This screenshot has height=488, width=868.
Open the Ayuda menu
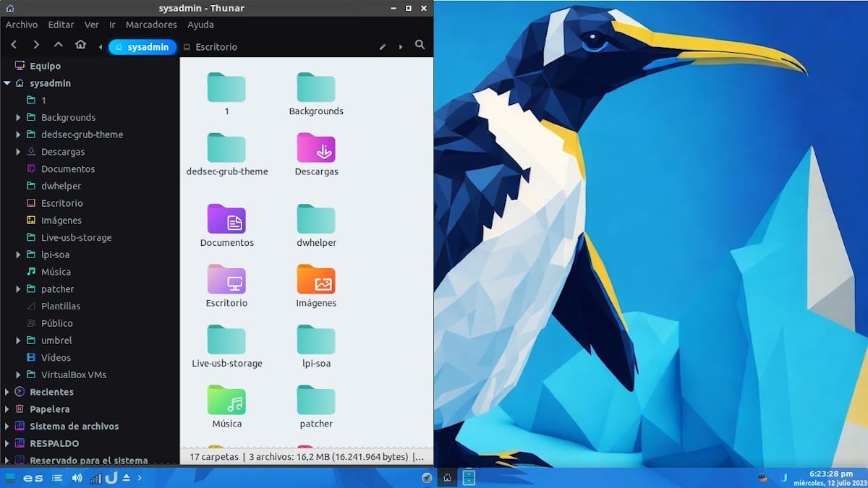point(200,25)
